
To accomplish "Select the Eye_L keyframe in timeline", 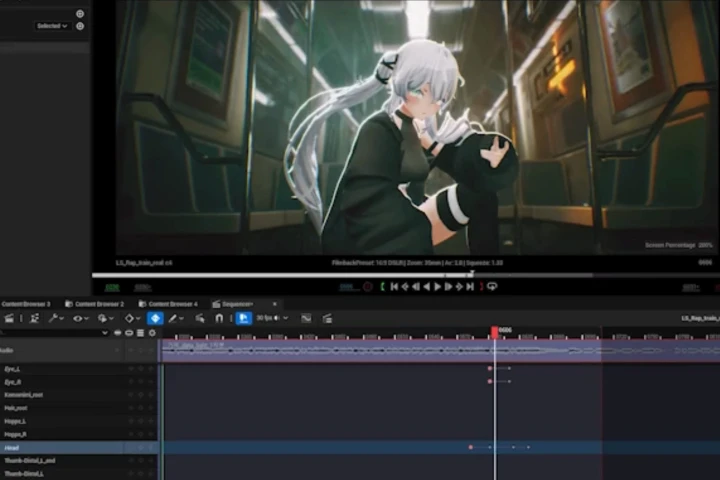I will pos(490,368).
